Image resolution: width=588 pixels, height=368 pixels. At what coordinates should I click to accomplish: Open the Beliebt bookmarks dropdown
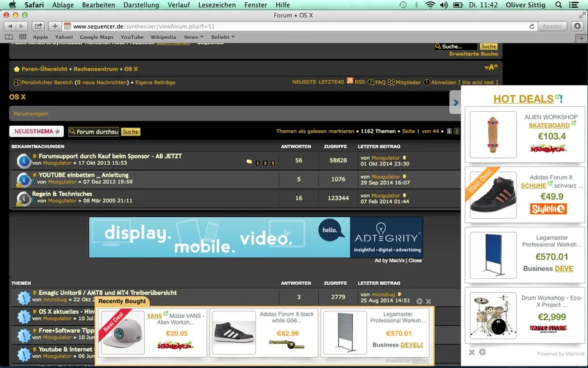[x=223, y=37]
